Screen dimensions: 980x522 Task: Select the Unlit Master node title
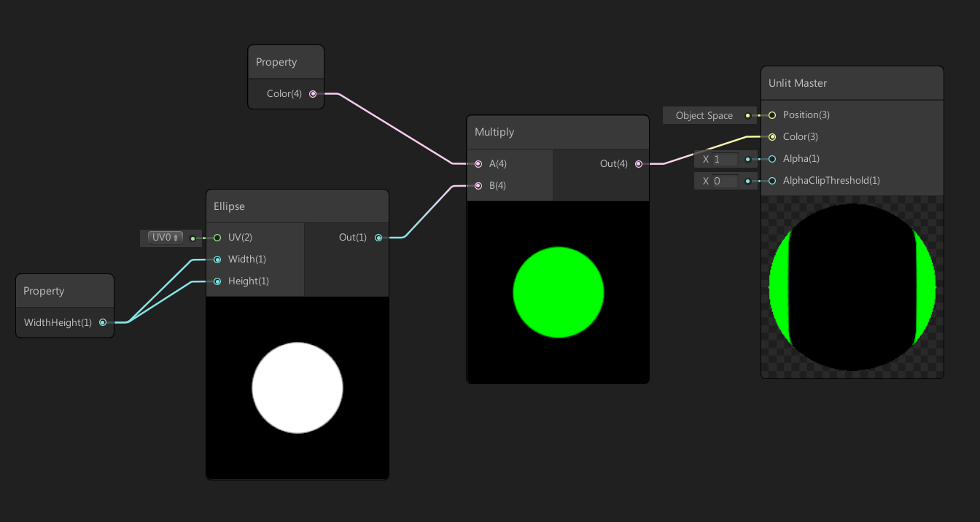pyautogui.click(x=799, y=82)
